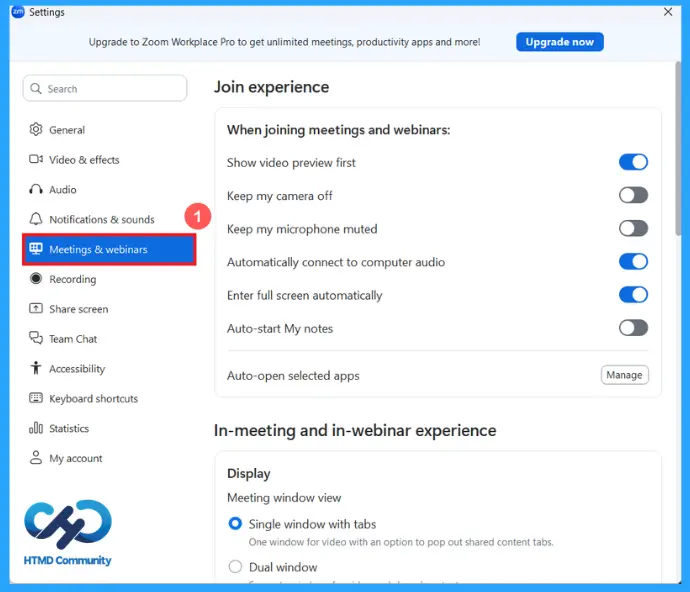Turn off Show video preview first
Image resolution: width=690 pixels, height=592 pixels.
633,162
